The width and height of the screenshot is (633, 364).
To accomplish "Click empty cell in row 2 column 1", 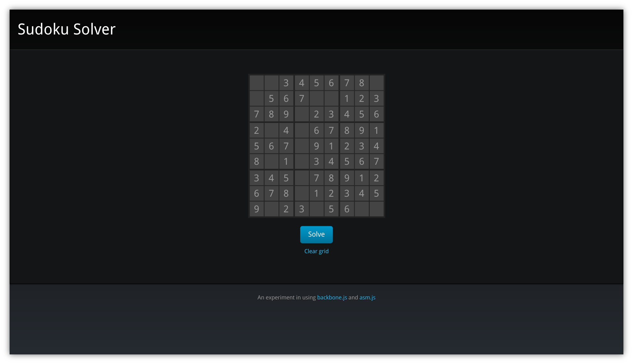I will [x=256, y=98].
